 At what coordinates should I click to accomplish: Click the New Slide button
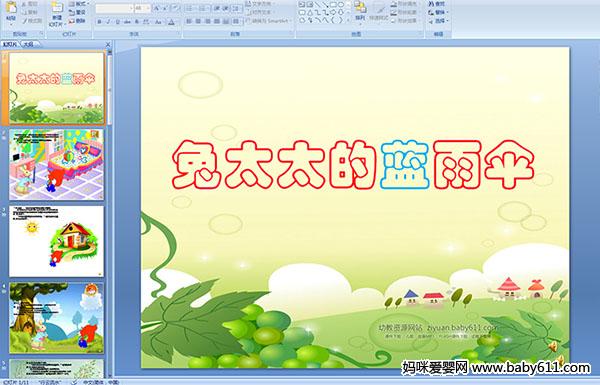[57, 14]
